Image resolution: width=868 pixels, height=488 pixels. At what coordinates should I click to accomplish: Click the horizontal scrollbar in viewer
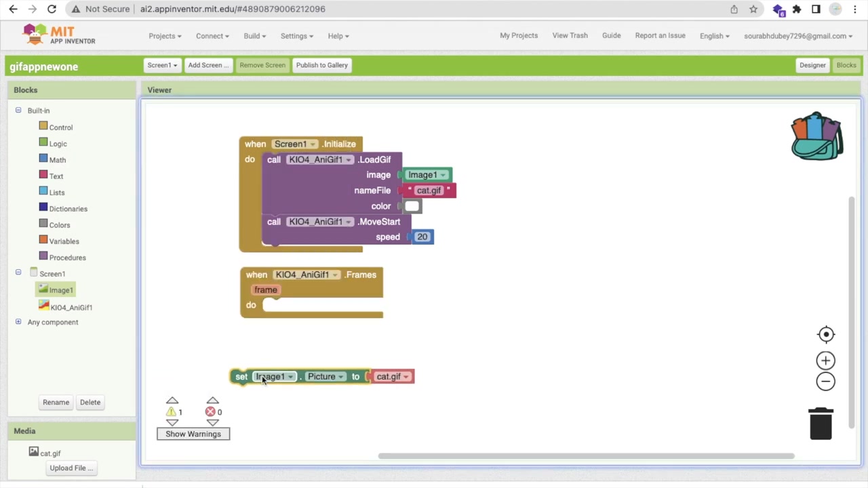click(x=586, y=456)
